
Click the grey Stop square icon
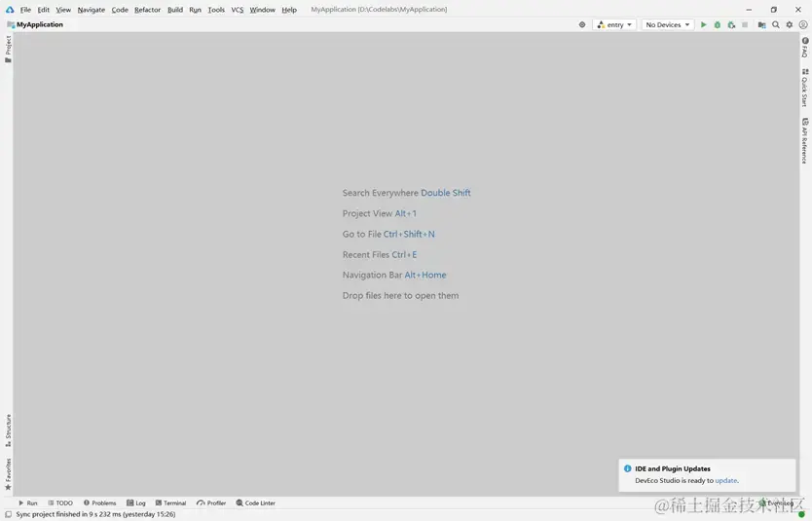[745, 25]
